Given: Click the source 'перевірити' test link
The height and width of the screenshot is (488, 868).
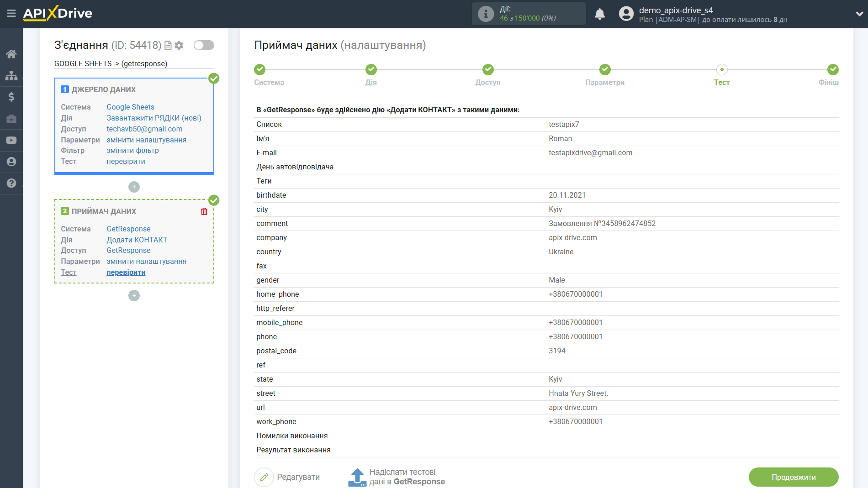Looking at the screenshot, I should coord(126,161).
